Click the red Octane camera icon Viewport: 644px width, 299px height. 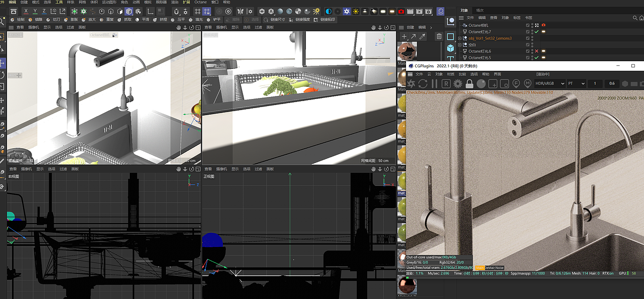(x=401, y=11)
